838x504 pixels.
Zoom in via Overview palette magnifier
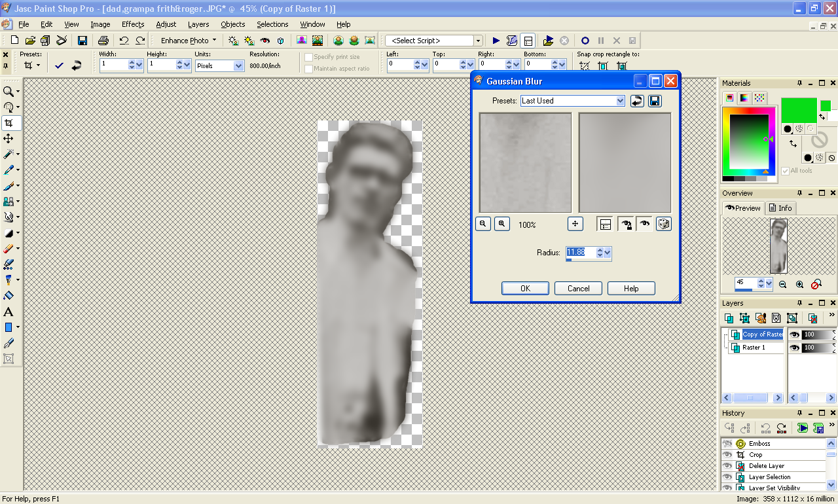click(799, 284)
